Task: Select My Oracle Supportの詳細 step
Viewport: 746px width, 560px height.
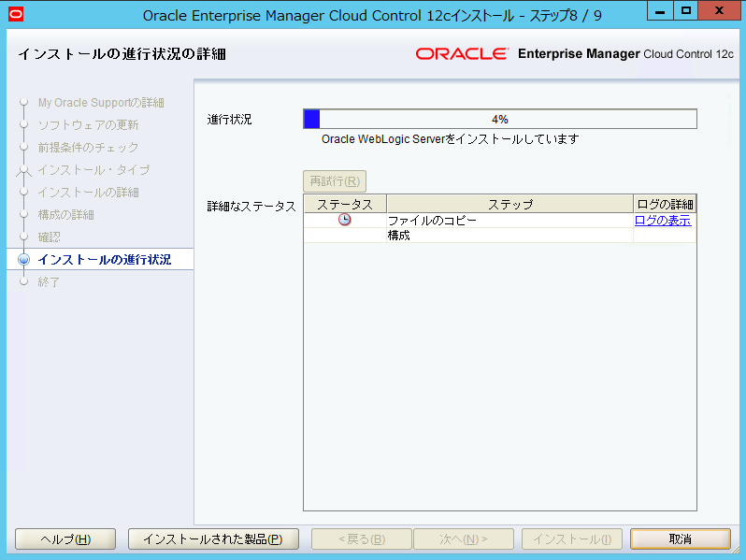Action: (100, 102)
